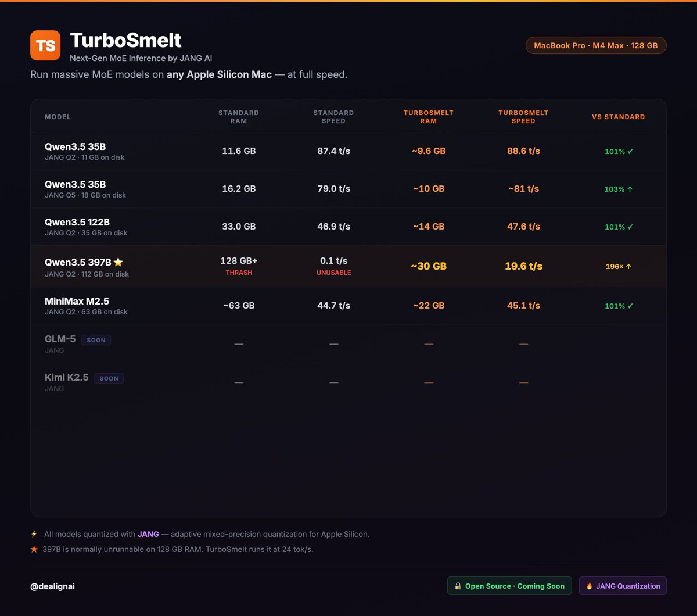Click the 47.6 t/s TurboSmelt speed value
The width and height of the screenshot is (697, 616).
pyautogui.click(x=523, y=227)
